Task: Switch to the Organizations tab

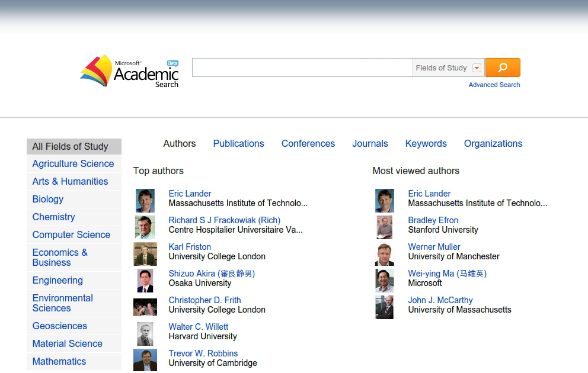Action: (493, 143)
